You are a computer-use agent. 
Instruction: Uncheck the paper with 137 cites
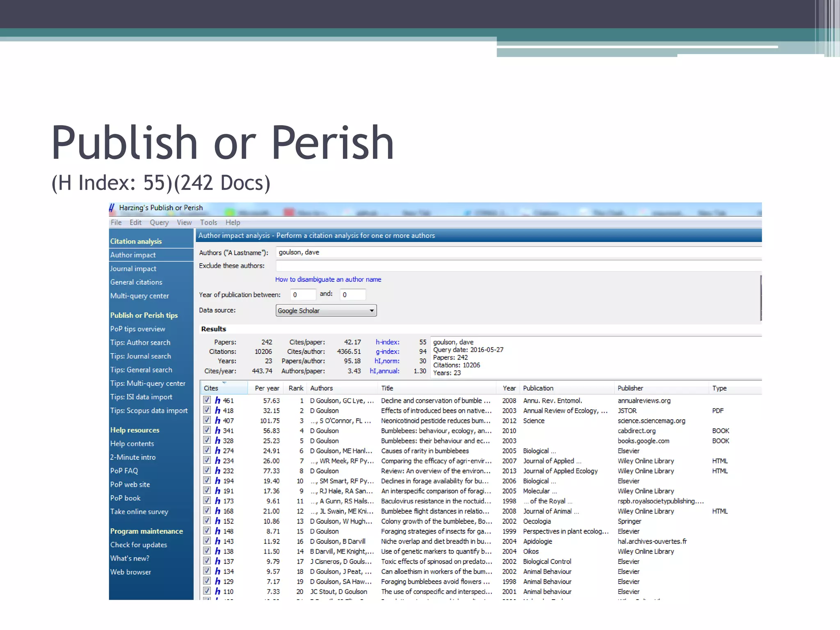coord(207,561)
